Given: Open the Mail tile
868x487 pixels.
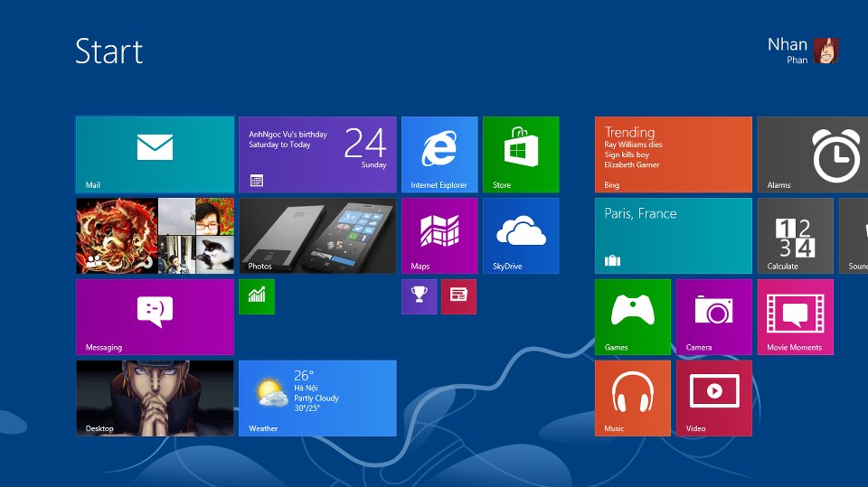Looking at the screenshot, I should [155, 155].
